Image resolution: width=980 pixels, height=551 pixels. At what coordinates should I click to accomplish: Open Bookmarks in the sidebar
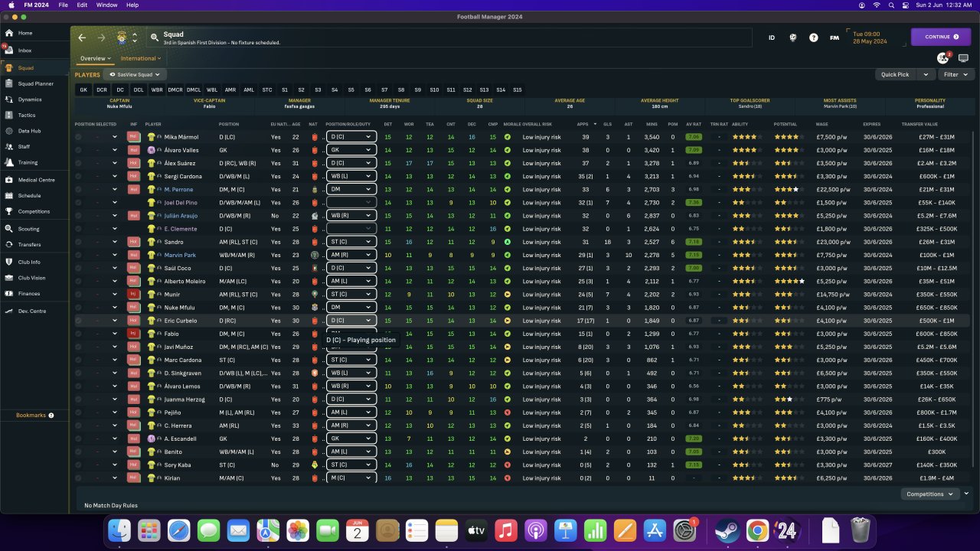pyautogui.click(x=35, y=416)
